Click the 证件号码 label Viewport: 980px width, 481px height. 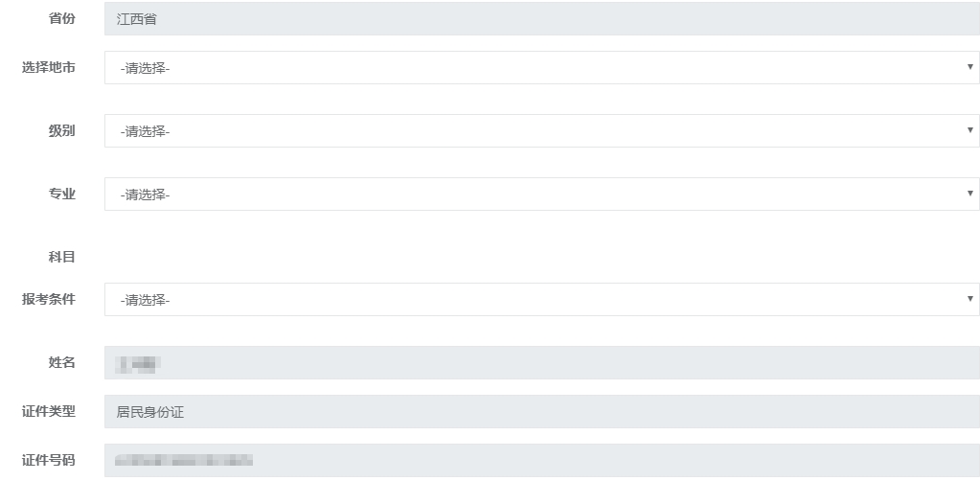click(49, 461)
